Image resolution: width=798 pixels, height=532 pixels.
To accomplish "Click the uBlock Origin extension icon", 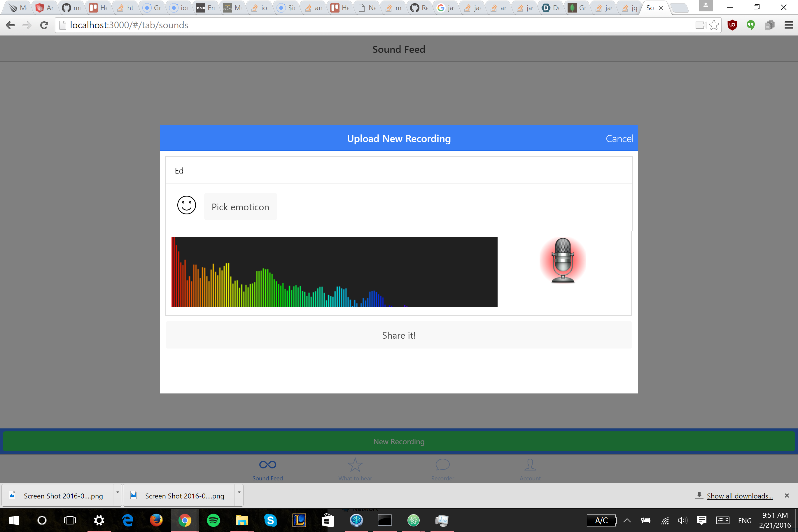I will [x=732, y=25].
